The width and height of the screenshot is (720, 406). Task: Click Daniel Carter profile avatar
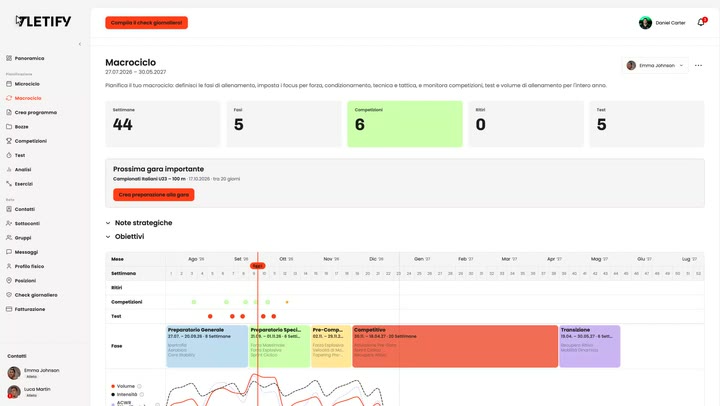click(645, 23)
